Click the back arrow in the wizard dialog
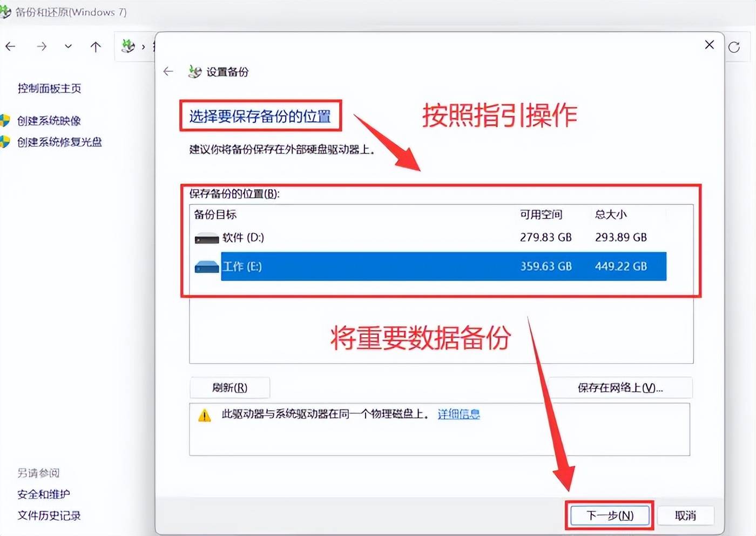The image size is (756, 536). [168, 71]
